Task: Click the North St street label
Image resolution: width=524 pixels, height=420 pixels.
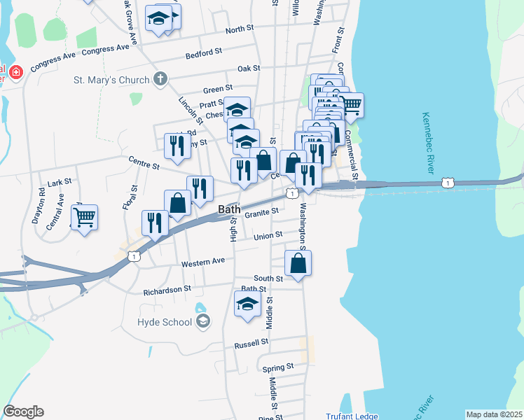Action: (x=240, y=29)
